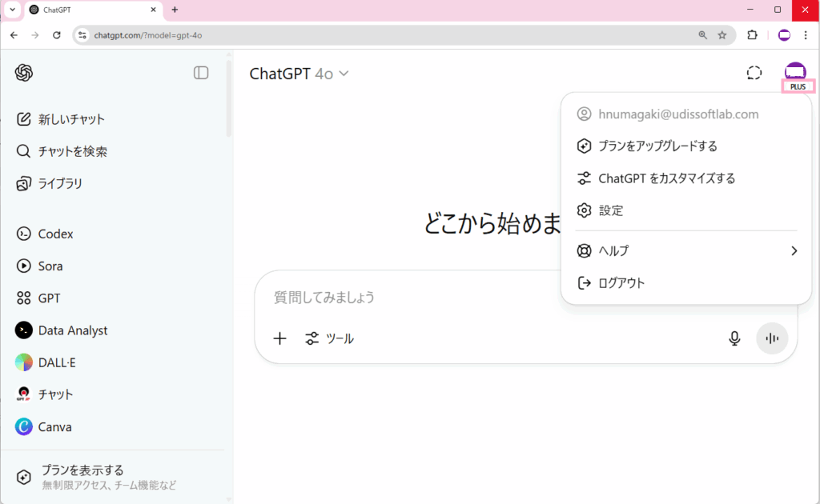This screenshot has width=820, height=504.
Task: Bookmark this page with the star
Action: click(722, 35)
